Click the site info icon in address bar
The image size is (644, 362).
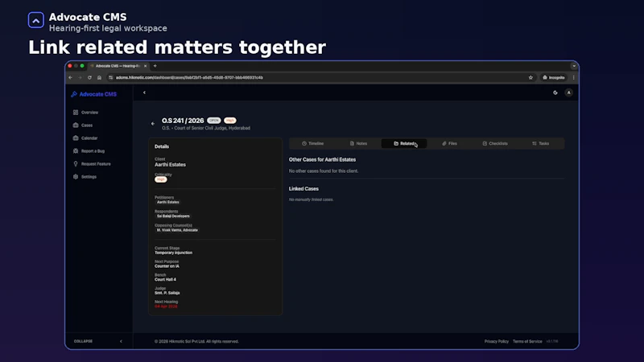point(110,77)
